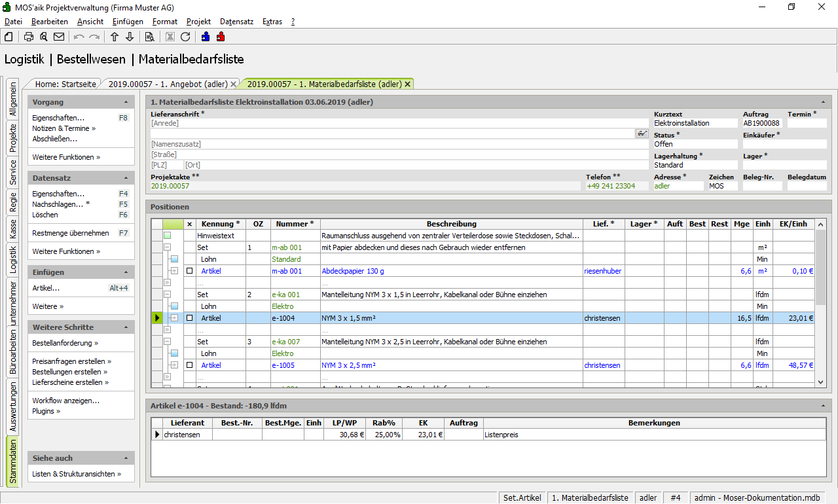This screenshot has height=504, width=838.
Task: Click the Restmenge übernehmen command
Action: (71, 233)
